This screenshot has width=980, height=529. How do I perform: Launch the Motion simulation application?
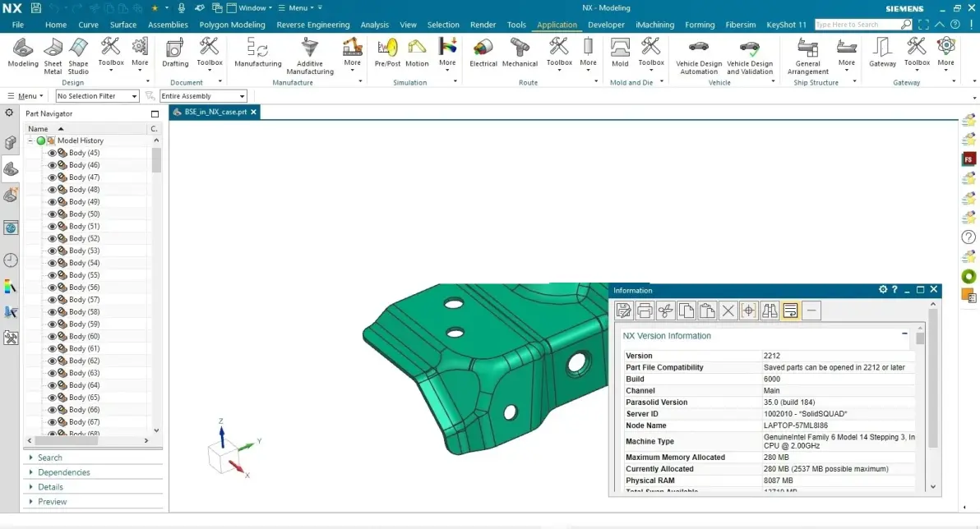[x=417, y=53]
